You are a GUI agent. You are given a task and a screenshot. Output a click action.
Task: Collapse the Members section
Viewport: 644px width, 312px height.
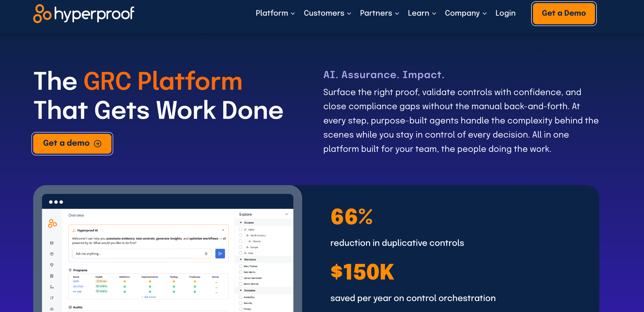[x=241, y=259]
